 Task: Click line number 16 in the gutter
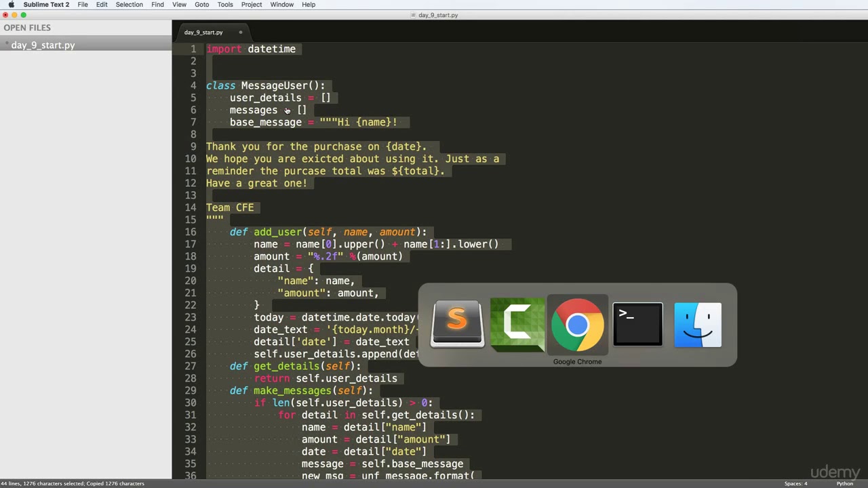191,232
